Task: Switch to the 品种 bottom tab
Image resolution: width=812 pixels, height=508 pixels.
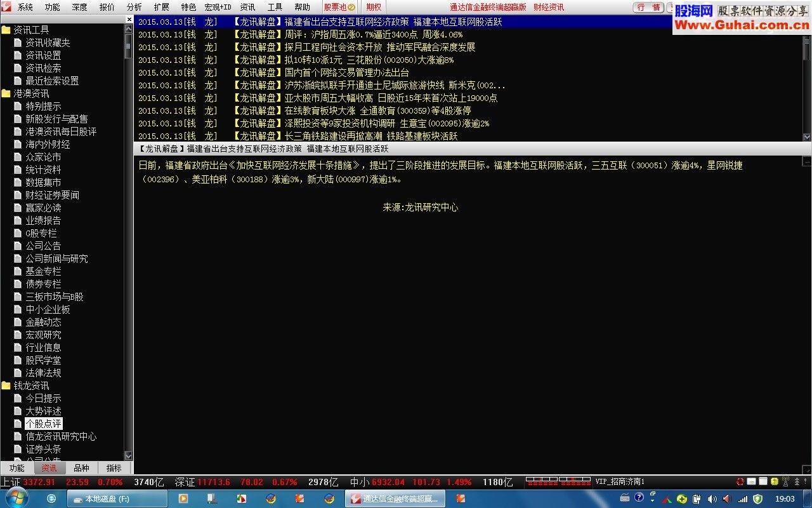Action: [x=81, y=468]
